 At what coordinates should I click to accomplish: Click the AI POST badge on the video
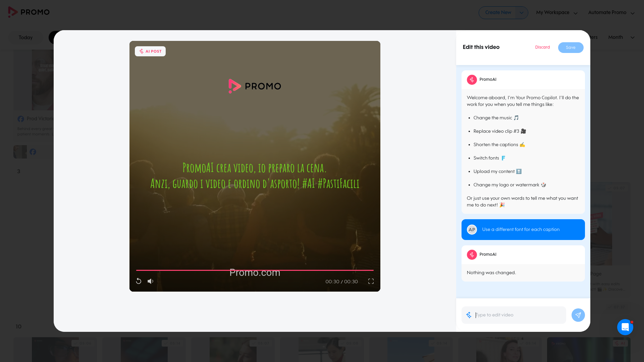[x=150, y=51]
